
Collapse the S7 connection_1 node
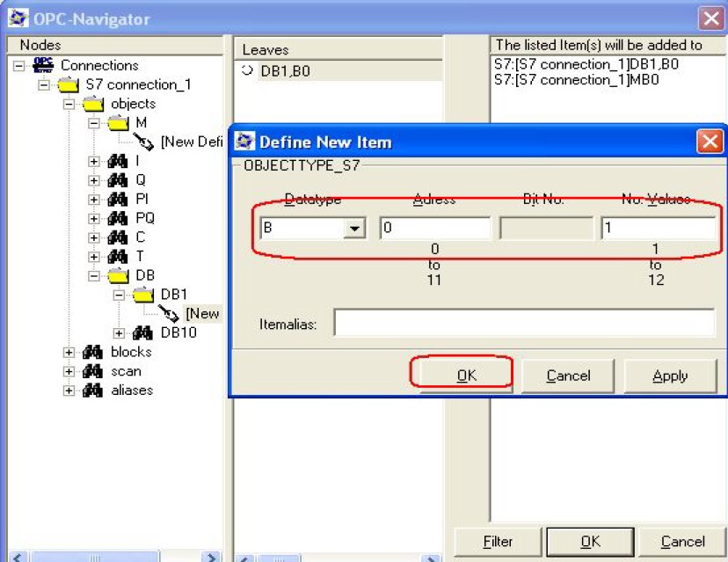44,84
